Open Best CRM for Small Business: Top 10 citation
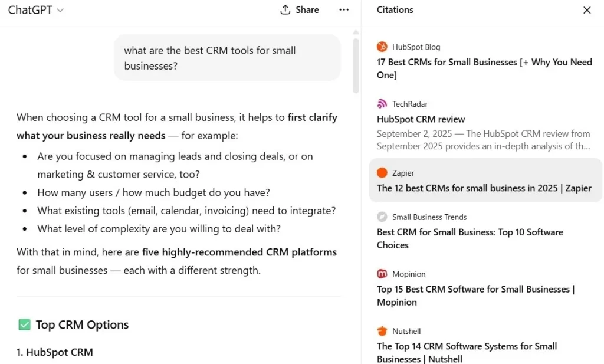 470,238
